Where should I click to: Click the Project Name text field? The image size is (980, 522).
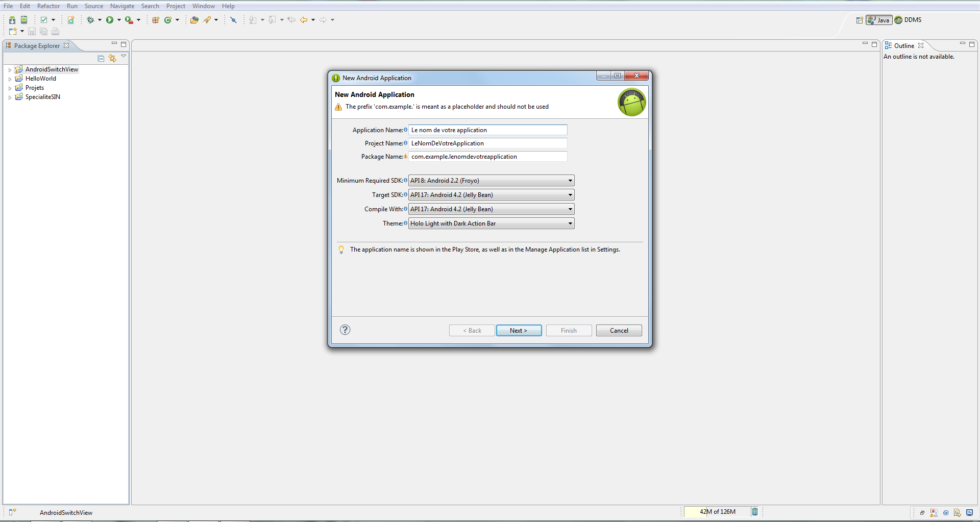(488, 143)
